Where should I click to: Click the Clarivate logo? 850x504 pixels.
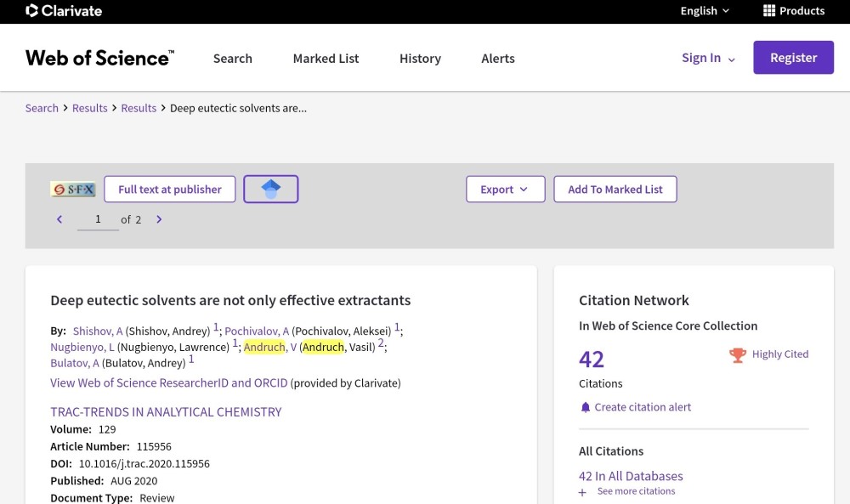point(64,11)
